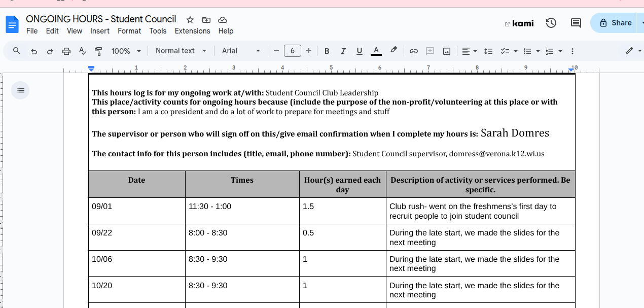Image resolution: width=644 pixels, height=308 pixels.
Task: Open the text color picker
Action: (376, 51)
